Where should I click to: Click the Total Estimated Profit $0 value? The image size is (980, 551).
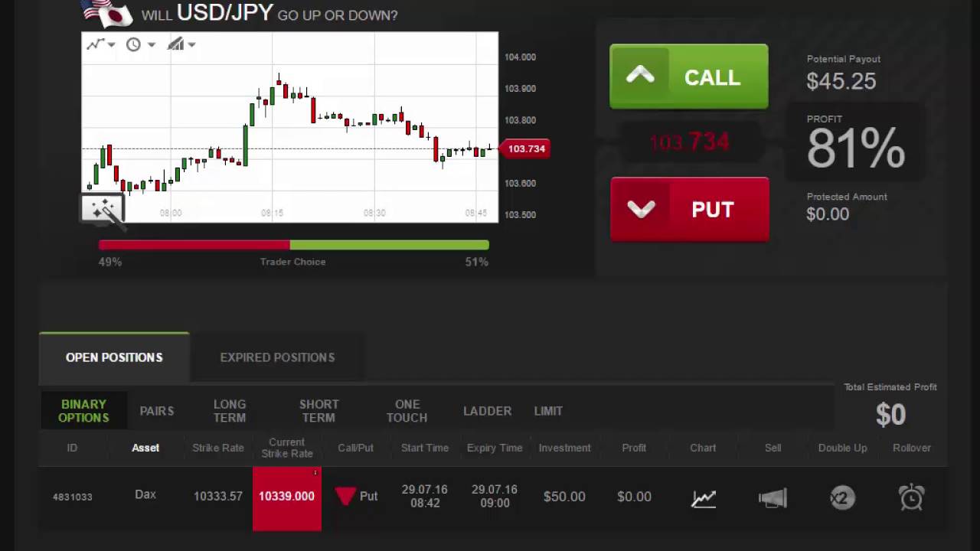(x=890, y=415)
